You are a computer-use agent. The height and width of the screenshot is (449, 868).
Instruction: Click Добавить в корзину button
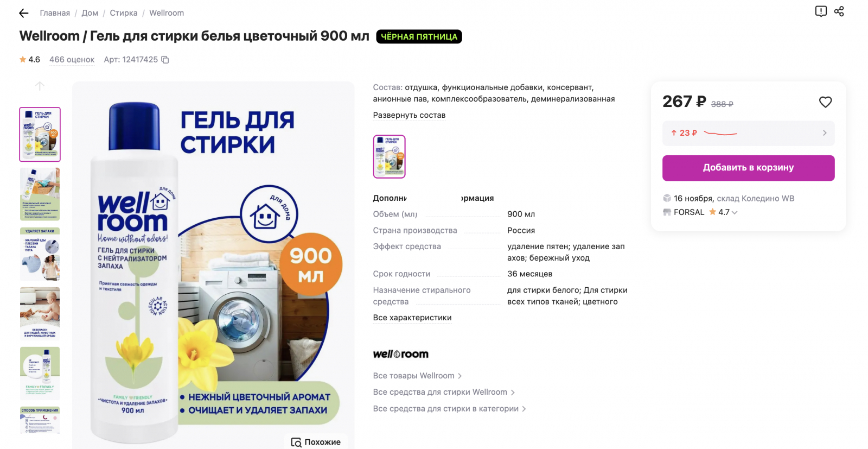point(748,168)
